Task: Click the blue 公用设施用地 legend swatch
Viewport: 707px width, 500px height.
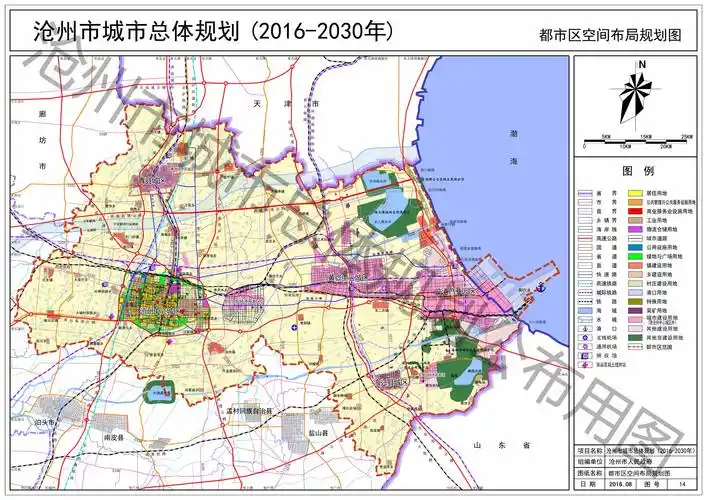Action: pos(634,248)
